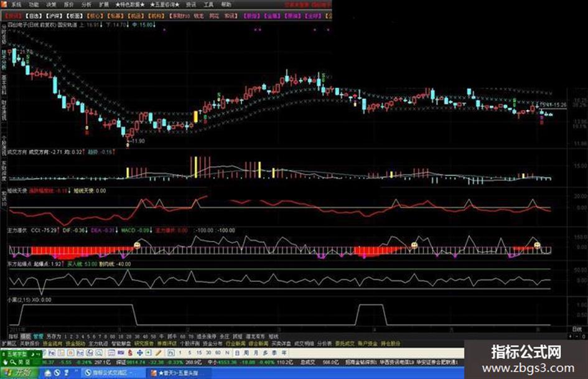Select the N period toolbar button

(x=227, y=353)
